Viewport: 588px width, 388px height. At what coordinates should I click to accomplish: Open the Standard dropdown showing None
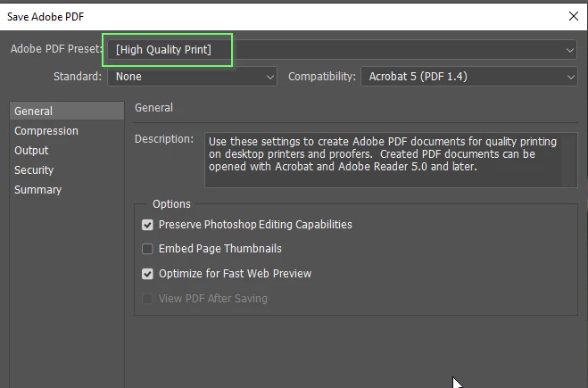pyautogui.click(x=192, y=77)
